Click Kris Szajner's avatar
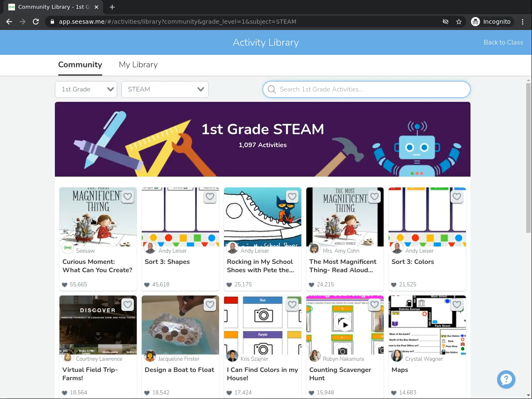This screenshot has width=532, height=399. pos(232,356)
